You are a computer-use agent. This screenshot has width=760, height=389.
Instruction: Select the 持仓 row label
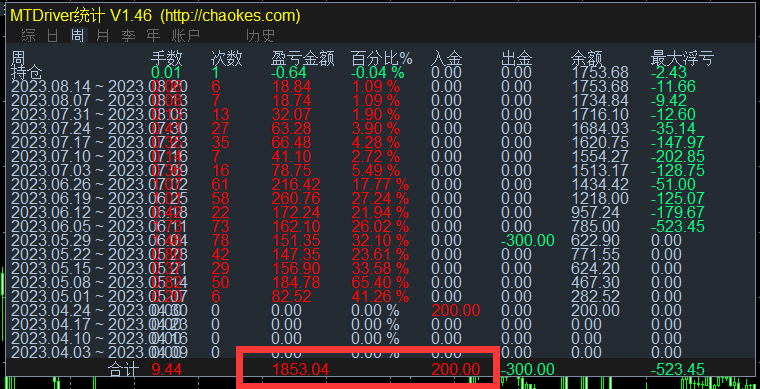27,73
